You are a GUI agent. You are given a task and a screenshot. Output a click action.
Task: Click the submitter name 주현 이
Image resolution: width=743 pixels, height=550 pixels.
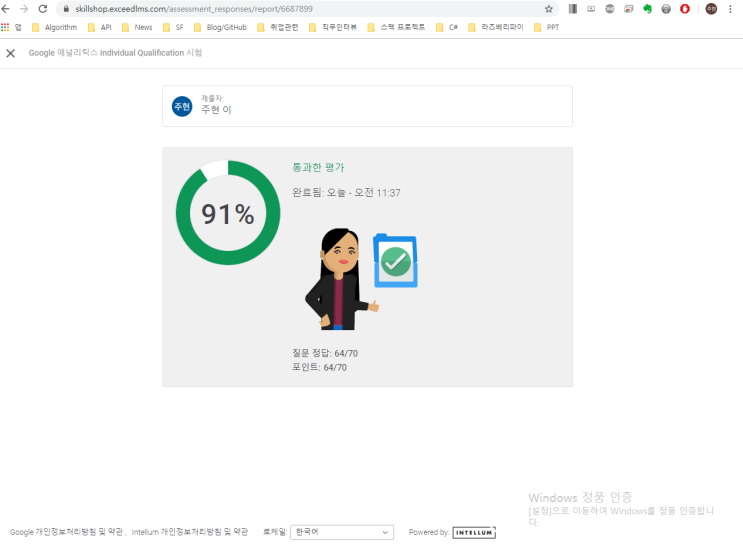coord(216,109)
